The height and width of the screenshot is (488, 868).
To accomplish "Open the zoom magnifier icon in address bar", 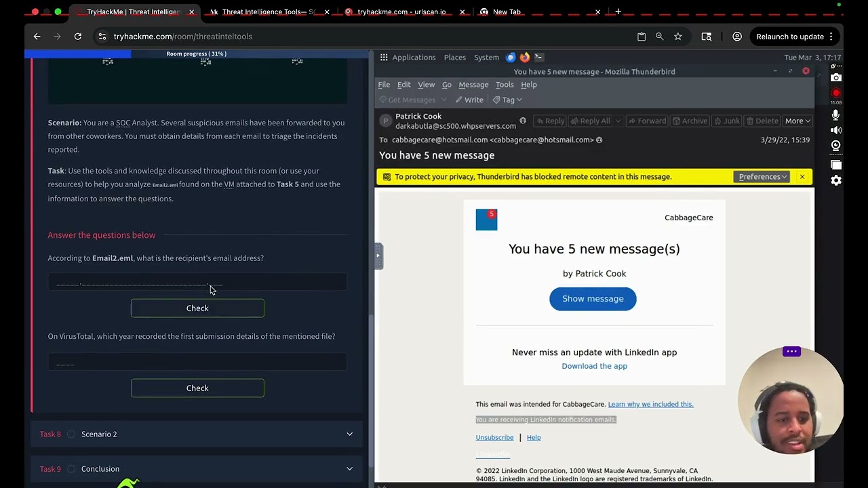I will point(660,37).
